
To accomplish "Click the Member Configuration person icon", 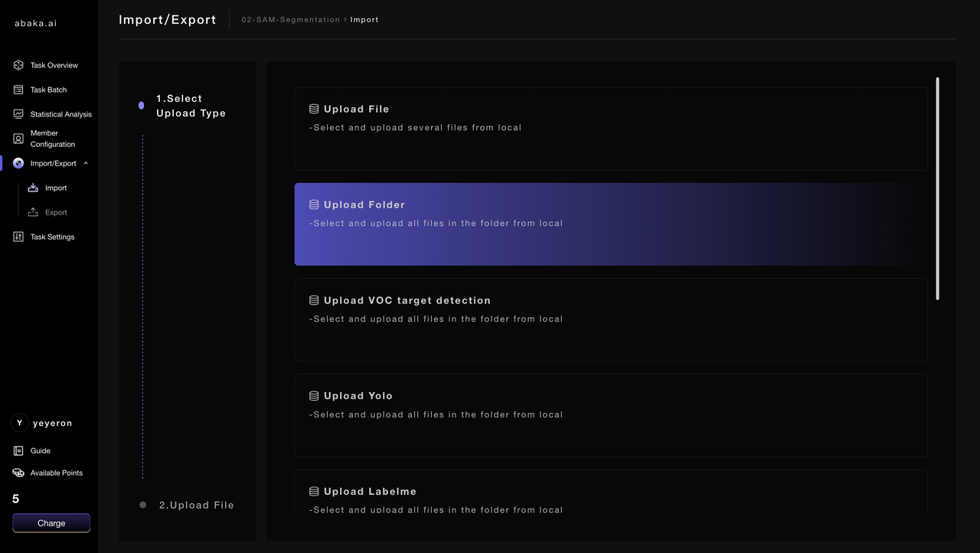I will 18,139.
